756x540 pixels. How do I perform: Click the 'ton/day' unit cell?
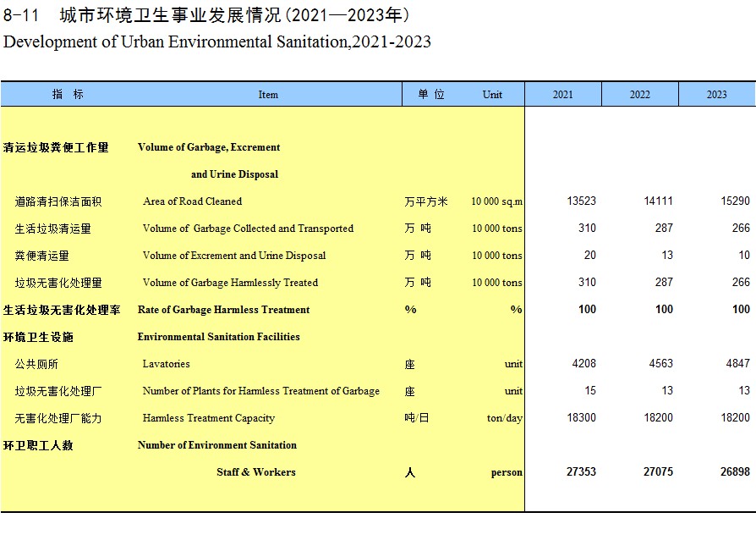504,418
